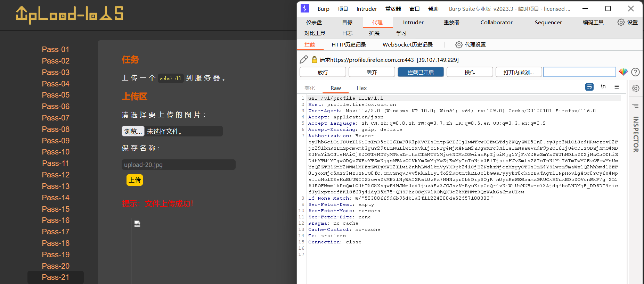The height and width of the screenshot is (284, 644).
Task: Switch to the Intruder tool tab
Action: click(x=413, y=22)
